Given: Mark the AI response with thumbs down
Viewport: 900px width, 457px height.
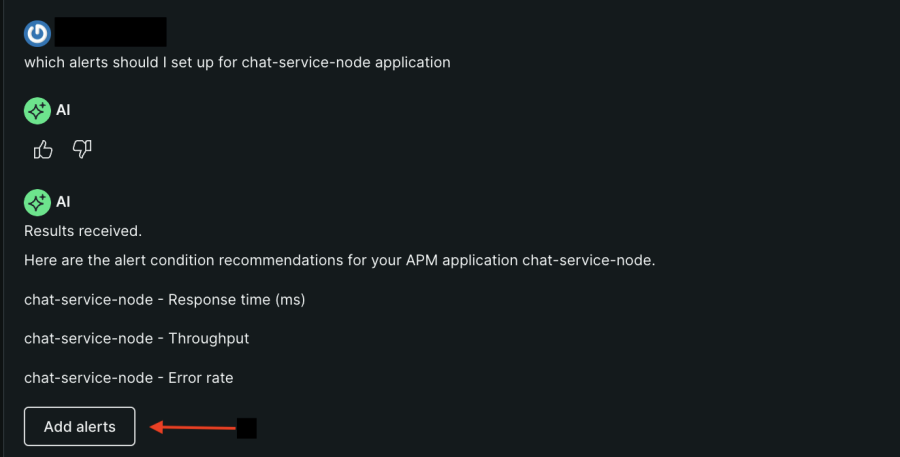Looking at the screenshot, I should (x=82, y=150).
